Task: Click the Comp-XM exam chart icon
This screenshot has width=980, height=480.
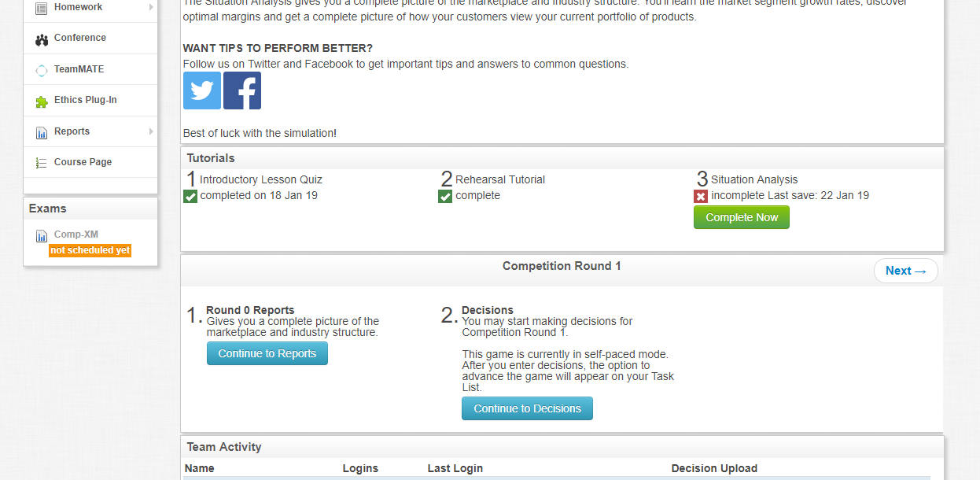Action: point(42,235)
